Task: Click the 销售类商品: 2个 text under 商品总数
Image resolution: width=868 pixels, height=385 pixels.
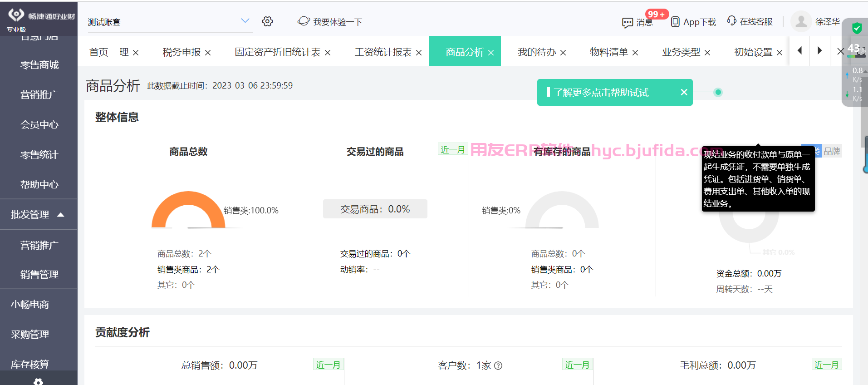Action: (x=188, y=269)
